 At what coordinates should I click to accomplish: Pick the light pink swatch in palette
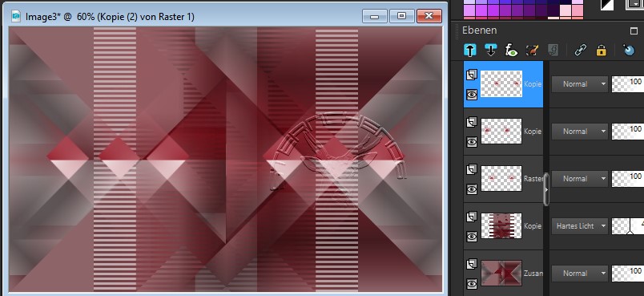(x=566, y=11)
